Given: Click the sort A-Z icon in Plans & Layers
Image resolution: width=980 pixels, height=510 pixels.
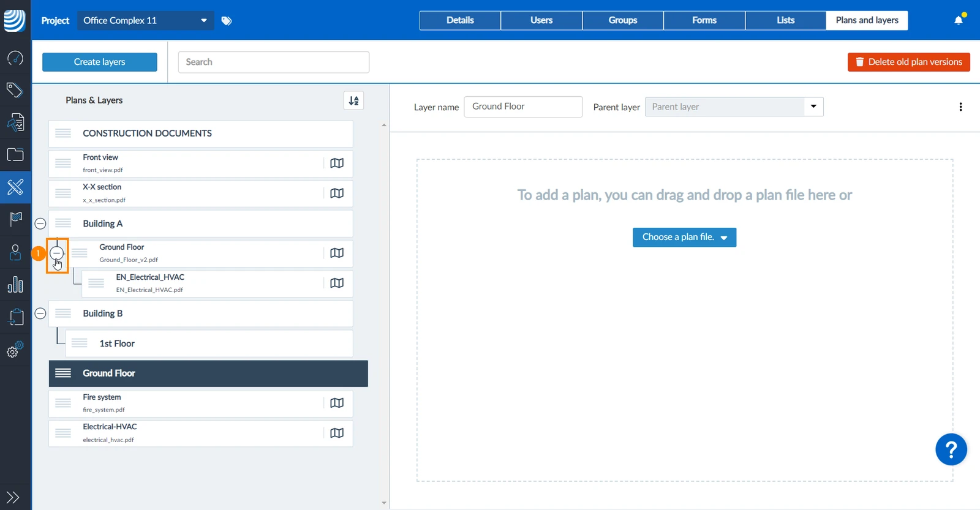Looking at the screenshot, I should click(354, 100).
